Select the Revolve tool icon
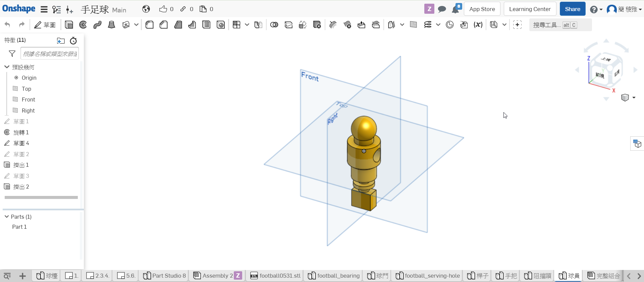644x282 pixels. coord(83,25)
